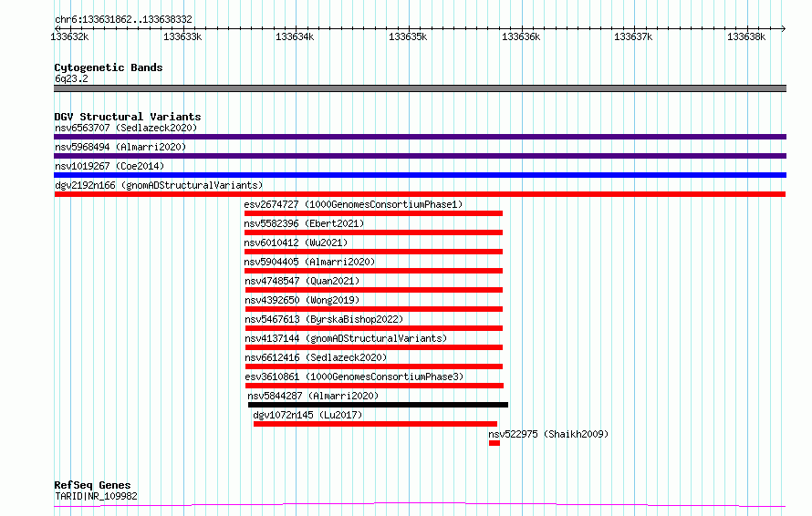Select the red bar under nsv4392650 (Wong2019)

(374, 309)
